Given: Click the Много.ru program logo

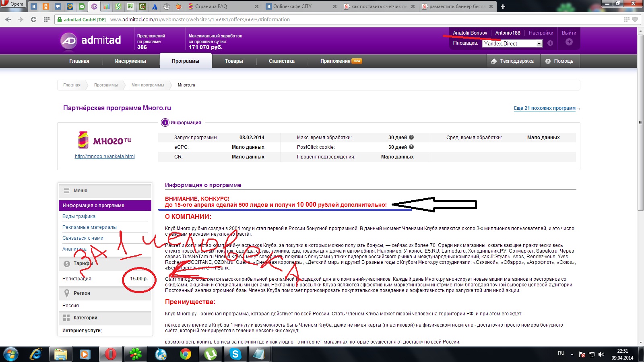Looking at the screenshot, I should pos(105,140).
